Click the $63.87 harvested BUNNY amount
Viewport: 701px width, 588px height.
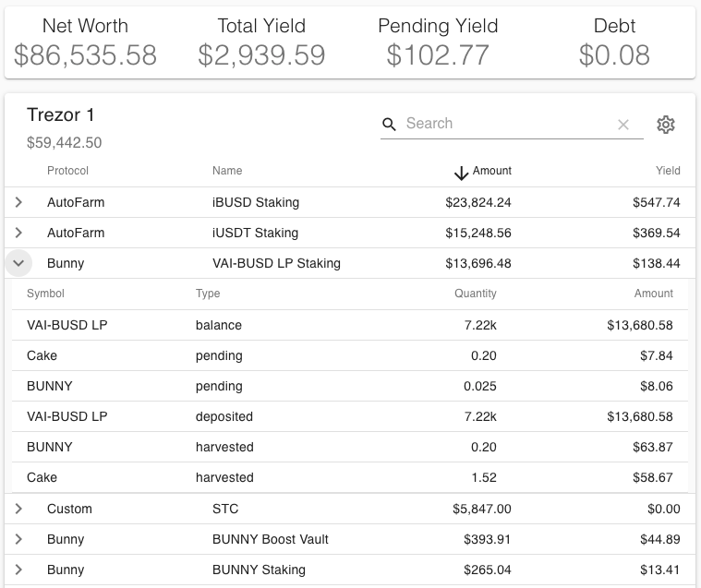point(653,447)
